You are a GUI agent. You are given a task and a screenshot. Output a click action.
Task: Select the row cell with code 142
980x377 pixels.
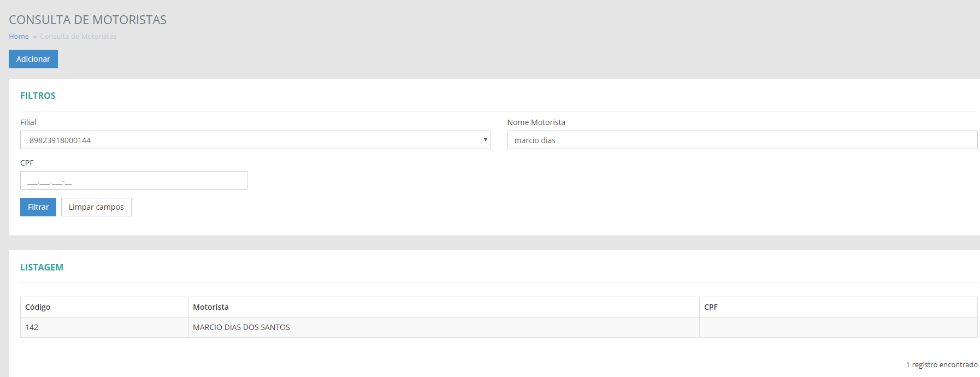pyautogui.click(x=32, y=327)
